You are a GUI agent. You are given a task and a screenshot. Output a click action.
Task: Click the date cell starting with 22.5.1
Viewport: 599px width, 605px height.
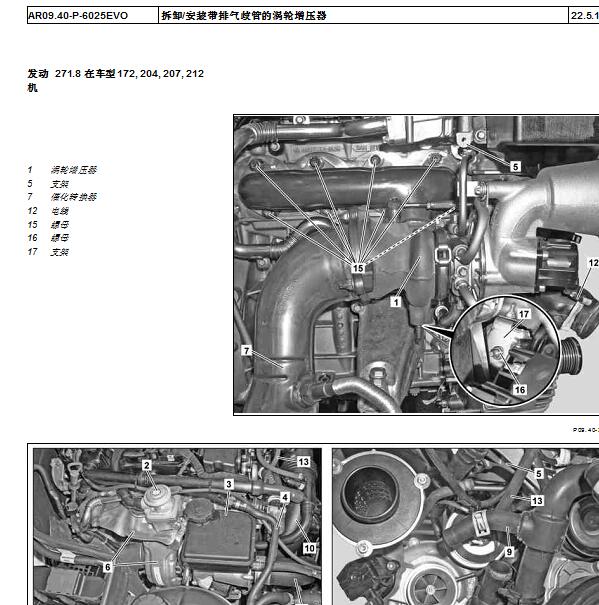(x=584, y=16)
